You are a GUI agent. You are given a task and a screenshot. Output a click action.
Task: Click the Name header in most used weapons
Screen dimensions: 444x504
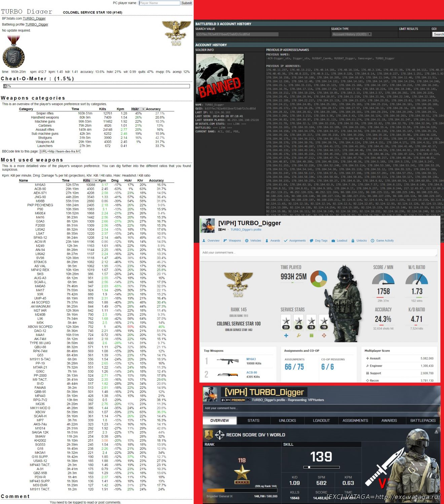click(x=24, y=180)
